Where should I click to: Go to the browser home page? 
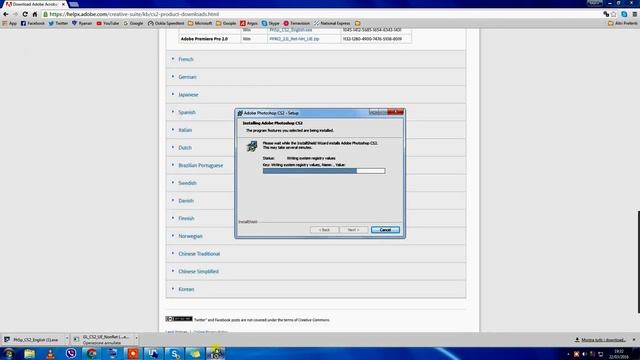point(35,14)
